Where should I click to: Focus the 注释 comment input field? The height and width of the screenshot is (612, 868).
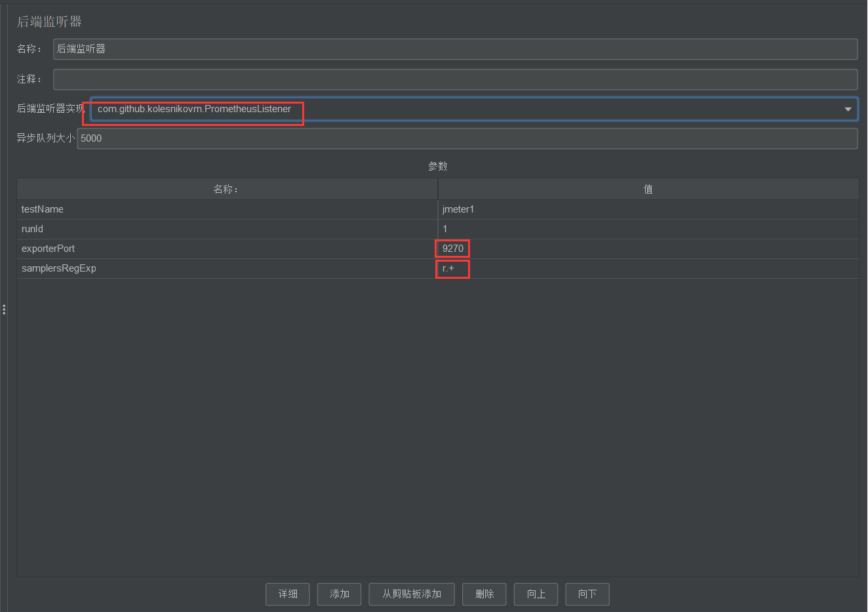click(455, 79)
